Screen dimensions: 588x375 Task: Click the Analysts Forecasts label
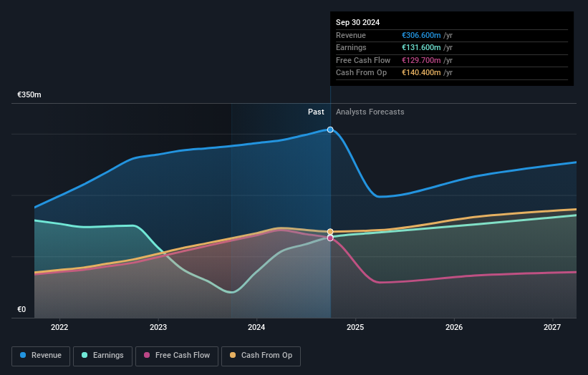[x=370, y=112]
